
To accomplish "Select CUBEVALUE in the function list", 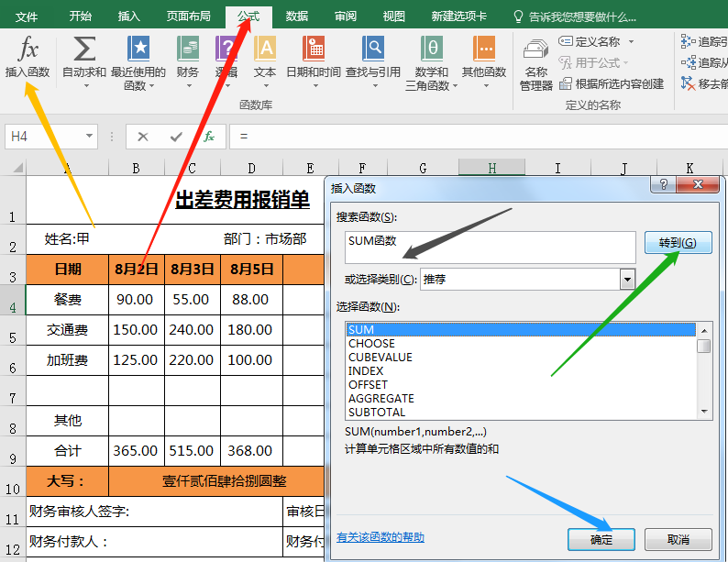I will click(x=521, y=358).
